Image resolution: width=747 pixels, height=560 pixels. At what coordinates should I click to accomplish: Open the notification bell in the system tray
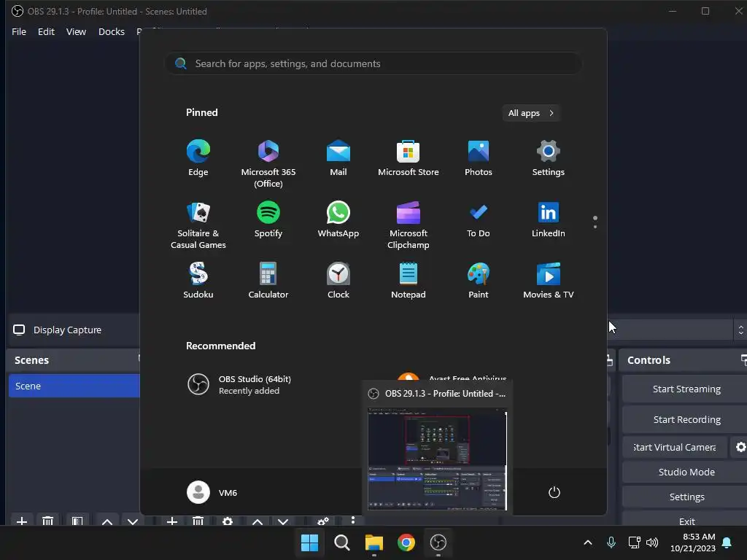click(x=727, y=542)
